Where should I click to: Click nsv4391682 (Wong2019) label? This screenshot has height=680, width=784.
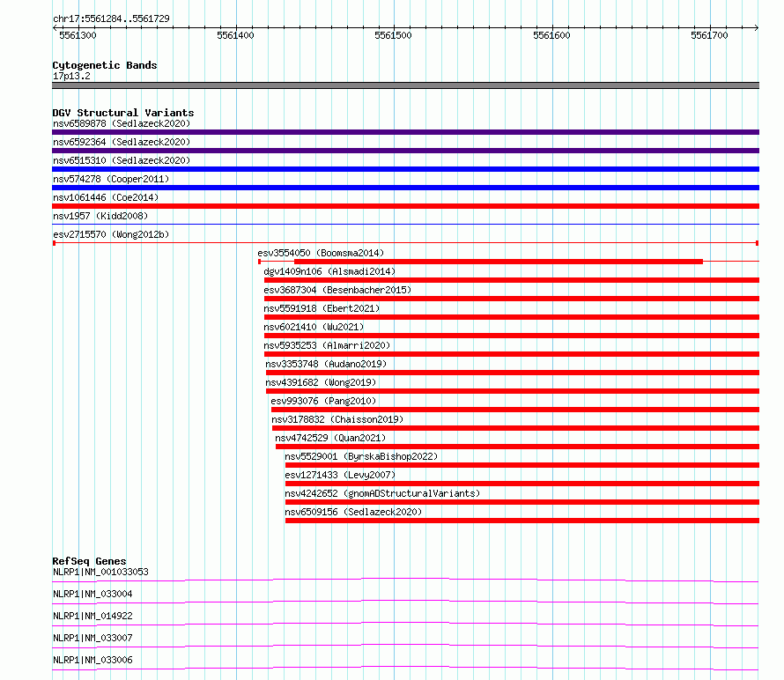pos(321,382)
